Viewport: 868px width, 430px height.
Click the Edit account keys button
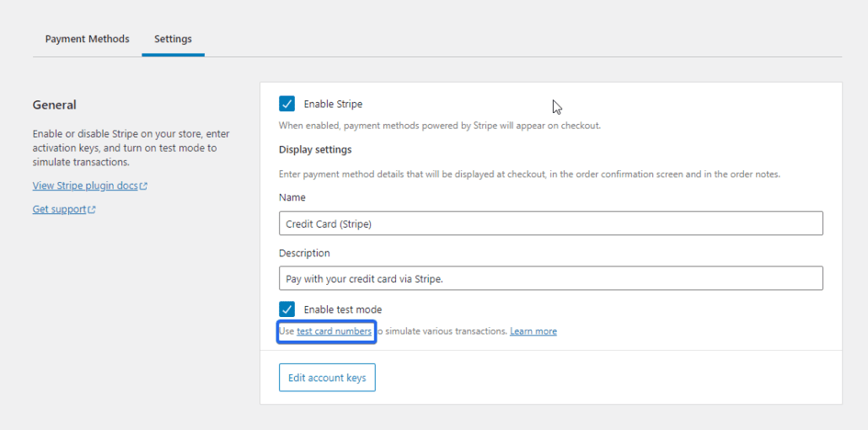[327, 378]
